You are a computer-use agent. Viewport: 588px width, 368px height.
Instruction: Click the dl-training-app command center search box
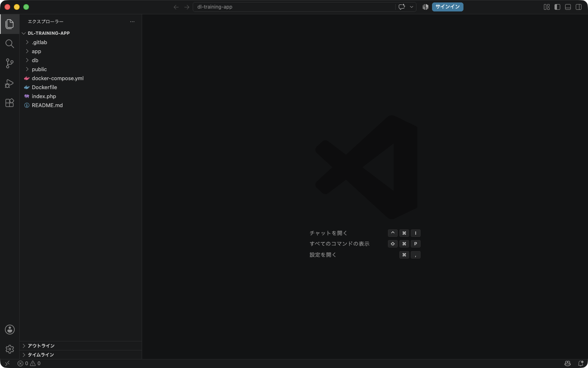(x=294, y=7)
